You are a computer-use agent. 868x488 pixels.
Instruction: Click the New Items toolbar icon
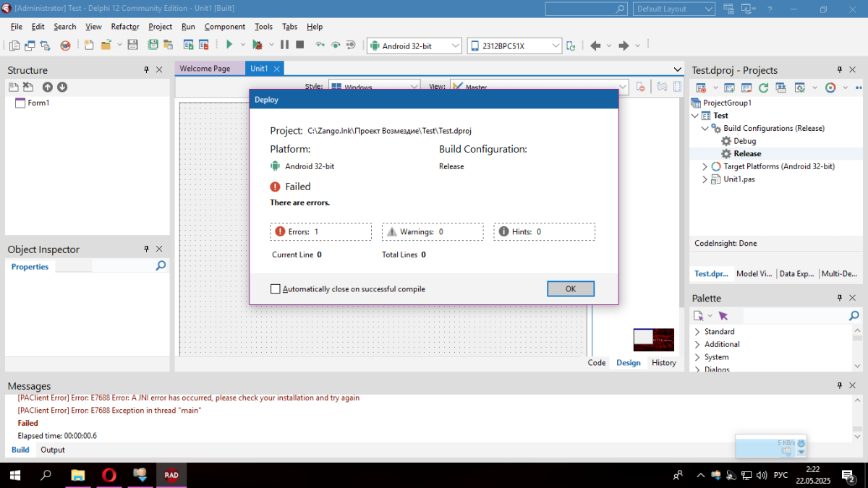pyautogui.click(x=89, y=45)
